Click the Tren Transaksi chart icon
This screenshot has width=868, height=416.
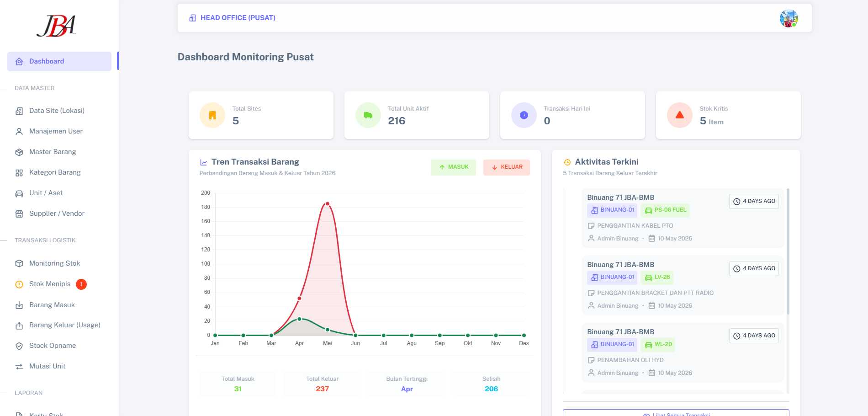(x=204, y=162)
